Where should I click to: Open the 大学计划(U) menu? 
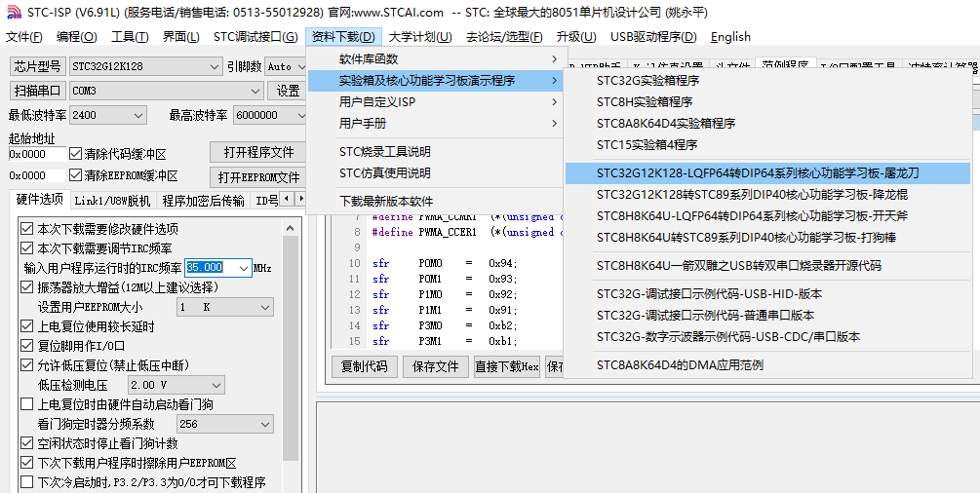point(420,37)
